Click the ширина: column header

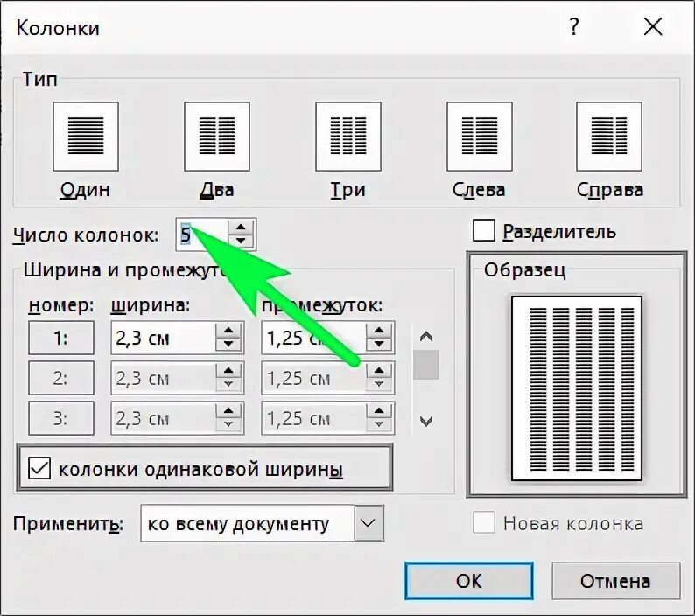click(x=151, y=305)
